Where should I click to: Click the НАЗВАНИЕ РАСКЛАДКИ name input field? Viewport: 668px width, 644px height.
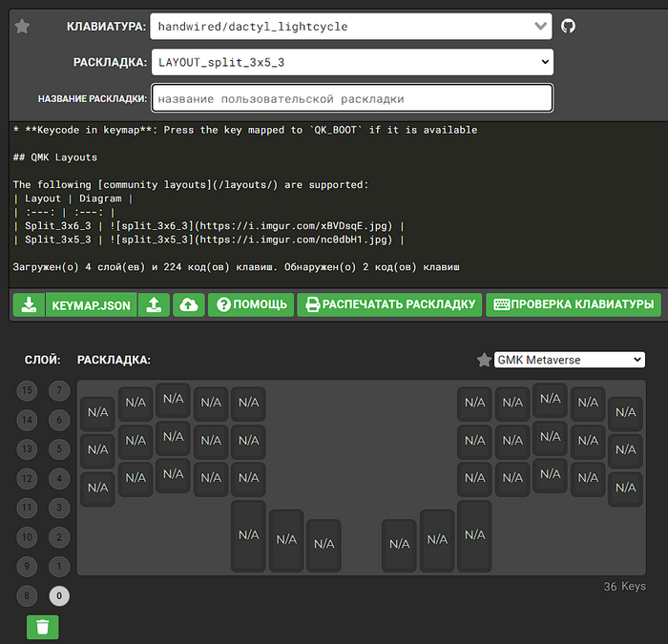click(x=352, y=98)
